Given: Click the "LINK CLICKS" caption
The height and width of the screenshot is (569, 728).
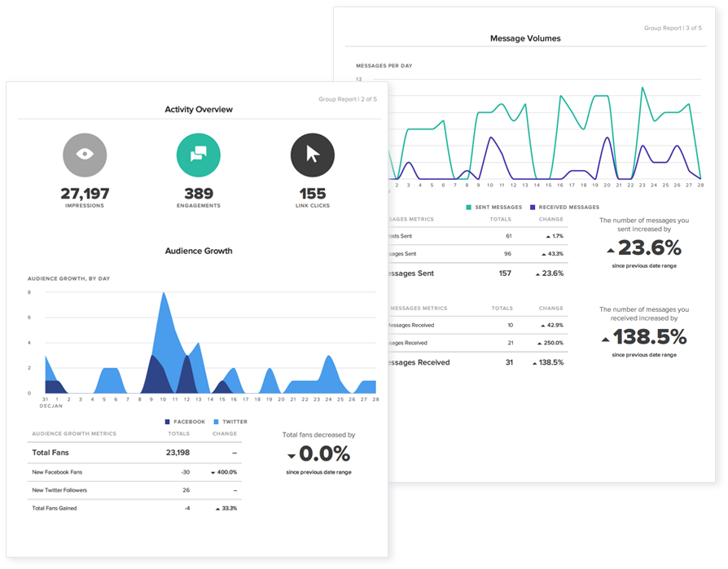Looking at the screenshot, I should (x=313, y=206).
